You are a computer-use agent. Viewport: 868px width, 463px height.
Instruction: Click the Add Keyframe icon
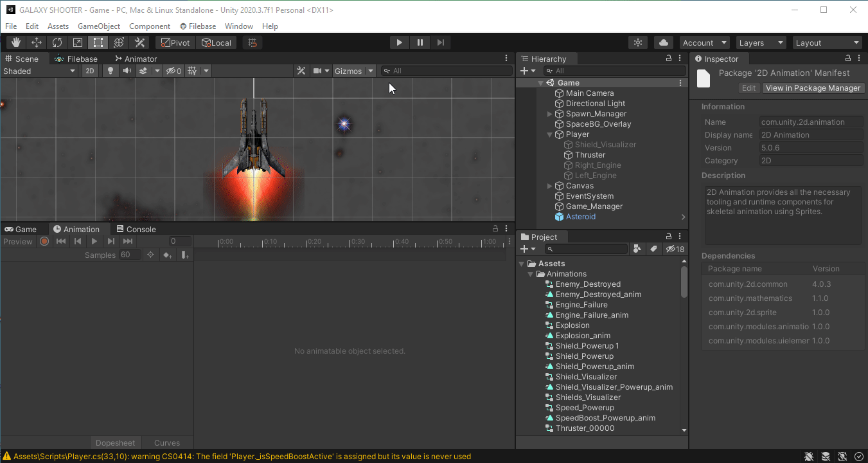click(168, 255)
